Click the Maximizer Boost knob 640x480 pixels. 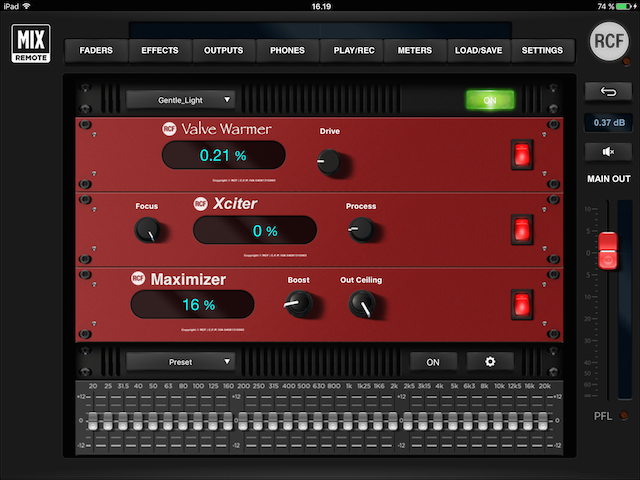click(298, 304)
